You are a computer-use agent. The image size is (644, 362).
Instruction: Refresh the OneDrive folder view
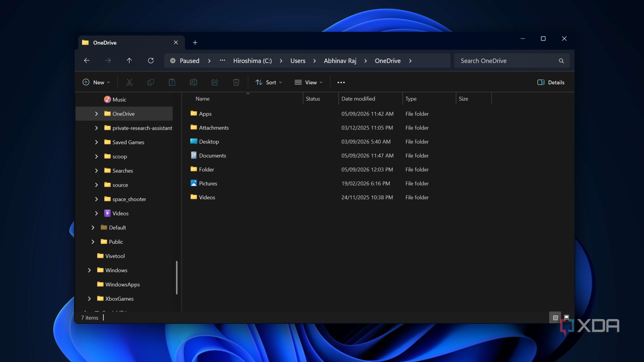click(151, 60)
